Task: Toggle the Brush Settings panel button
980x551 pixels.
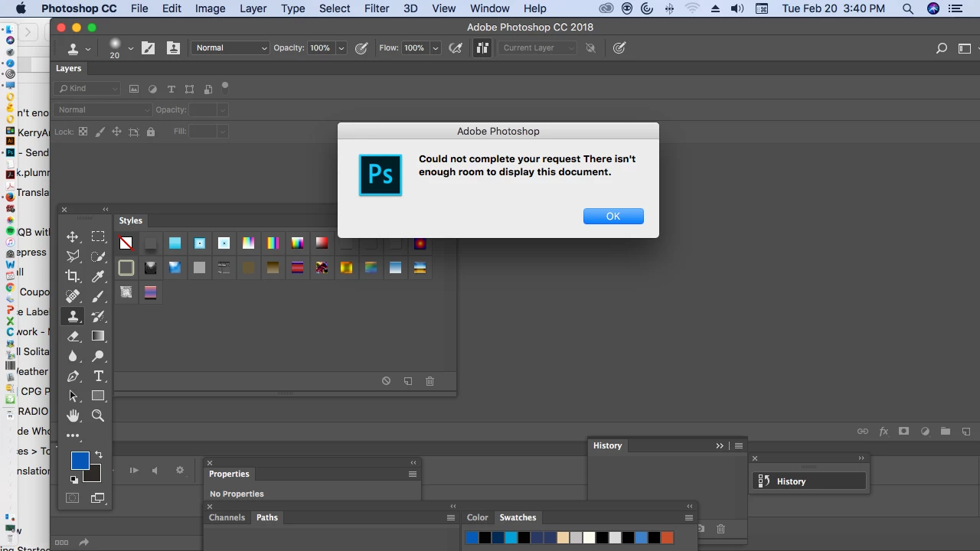Action: click(149, 48)
